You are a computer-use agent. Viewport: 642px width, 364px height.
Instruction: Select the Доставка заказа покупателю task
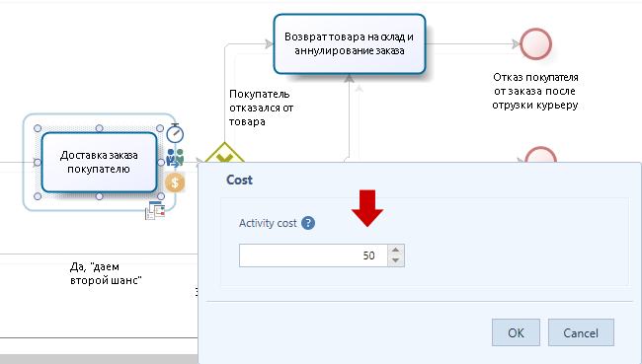tap(99, 163)
